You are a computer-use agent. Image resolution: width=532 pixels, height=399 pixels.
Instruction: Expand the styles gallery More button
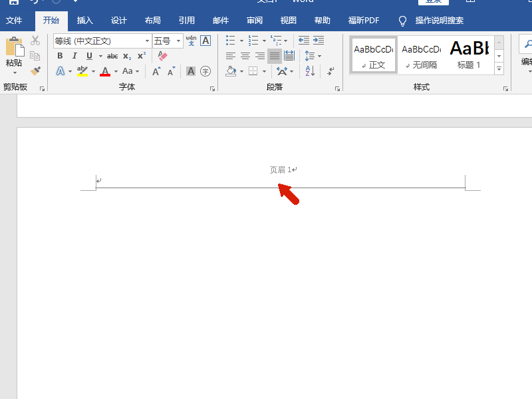coord(499,68)
